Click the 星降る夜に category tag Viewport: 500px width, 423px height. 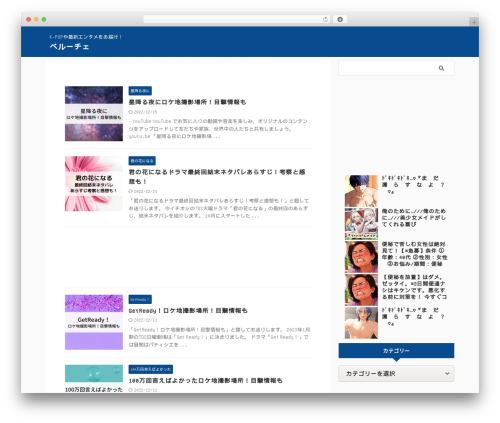140,91
